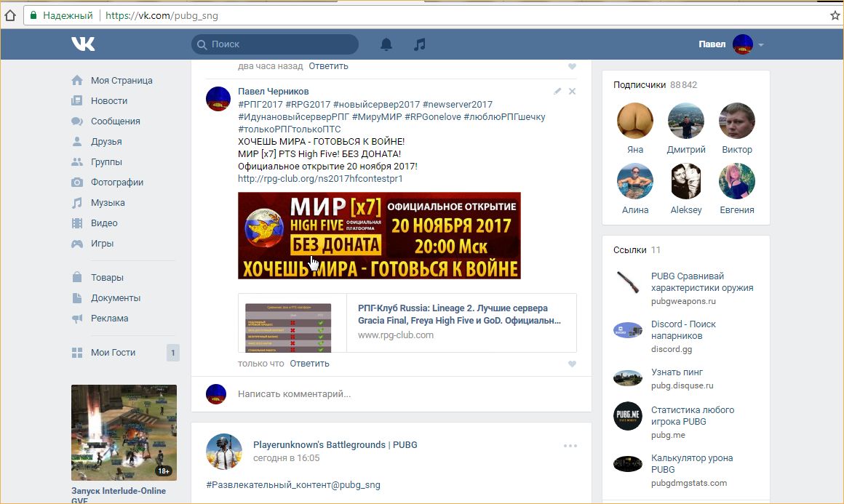The height and width of the screenshot is (504, 844).
Task: Open Товары section
Action: point(107,278)
